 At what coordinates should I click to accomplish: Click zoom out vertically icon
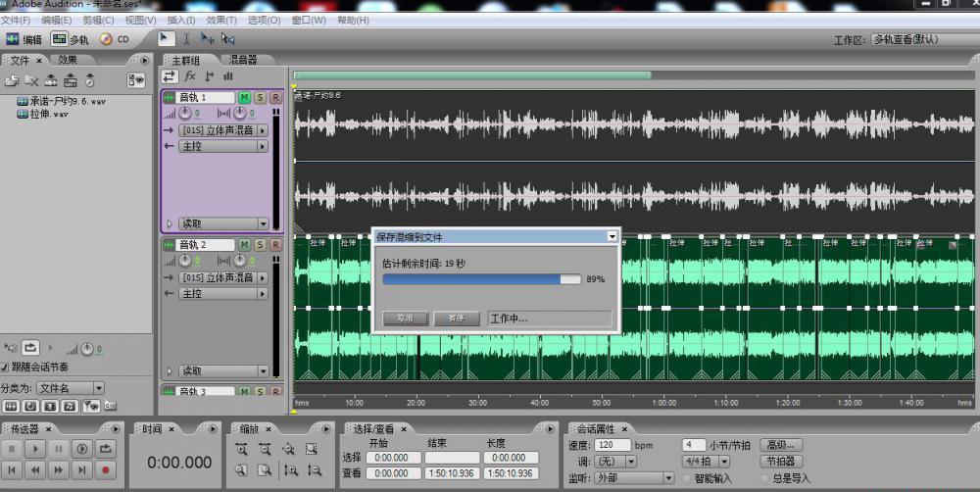315,470
